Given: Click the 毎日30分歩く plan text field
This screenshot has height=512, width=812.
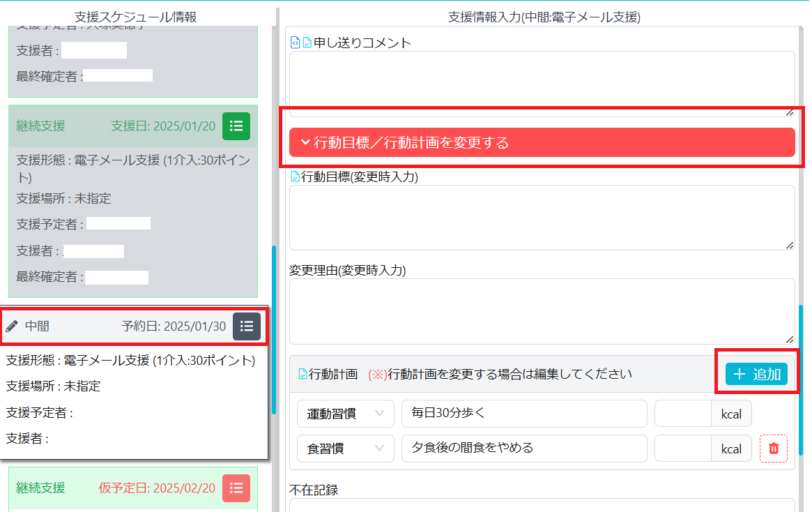Looking at the screenshot, I should (x=523, y=414).
